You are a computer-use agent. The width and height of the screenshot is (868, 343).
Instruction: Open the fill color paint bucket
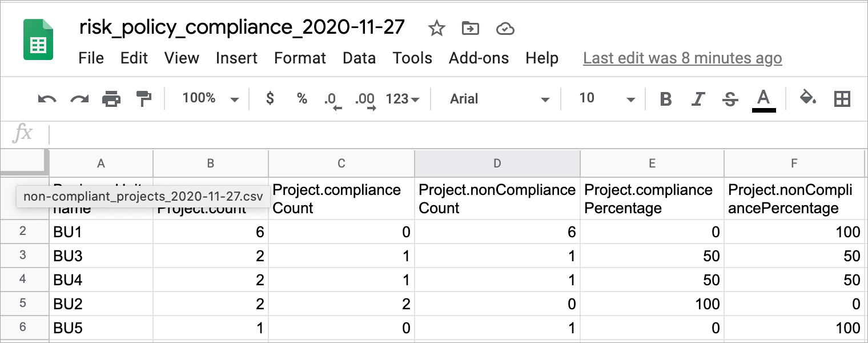coord(807,98)
